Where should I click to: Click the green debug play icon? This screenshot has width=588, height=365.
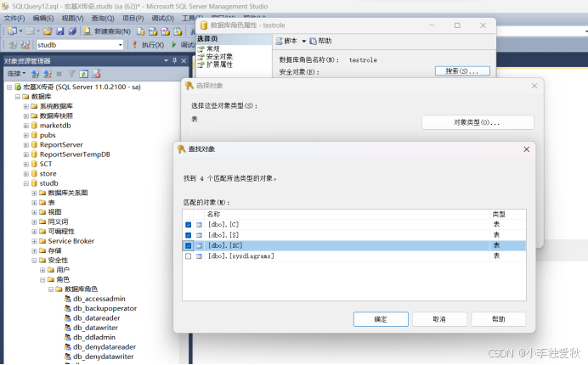tap(174, 45)
